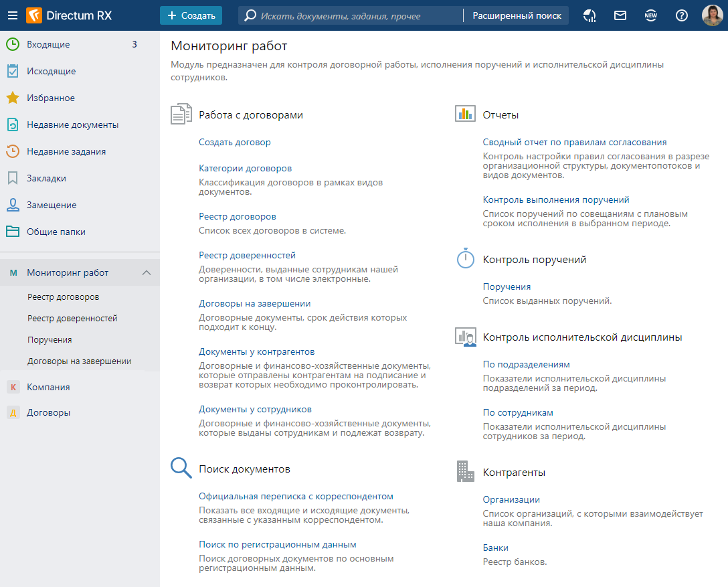
Task: Collapse the Мониторинг работ section
Action: pyautogui.click(x=147, y=272)
